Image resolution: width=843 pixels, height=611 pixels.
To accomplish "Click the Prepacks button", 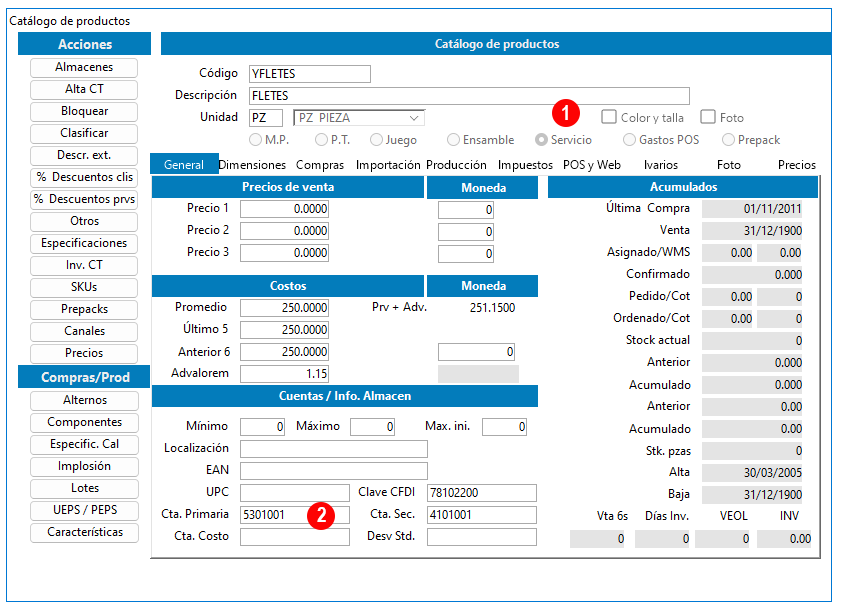I will point(84,309).
